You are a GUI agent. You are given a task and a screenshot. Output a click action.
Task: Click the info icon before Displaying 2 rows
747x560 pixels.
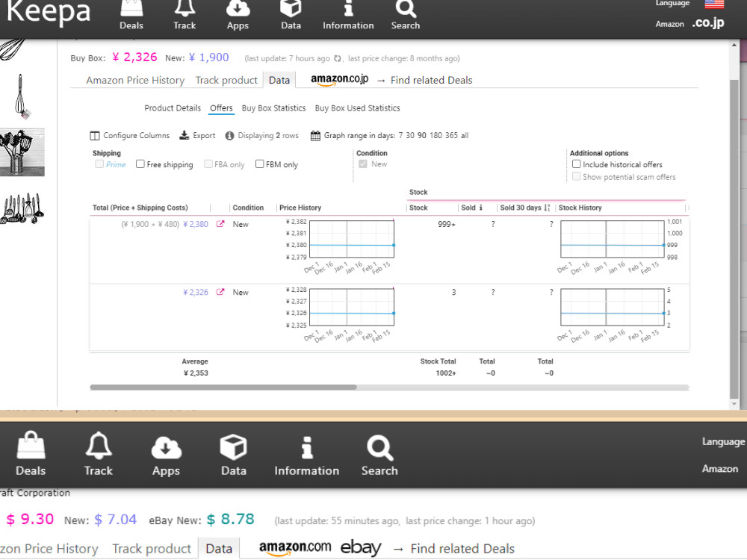(x=229, y=136)
